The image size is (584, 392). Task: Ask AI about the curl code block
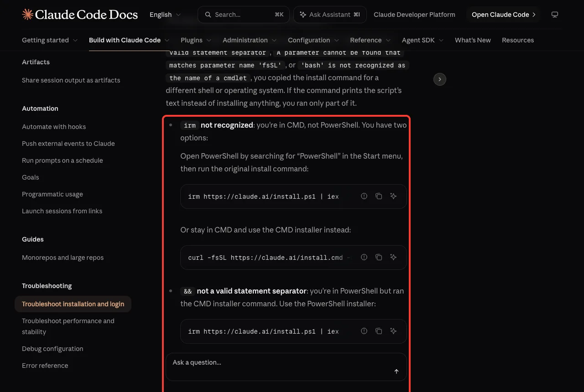[x=393, y=257]
